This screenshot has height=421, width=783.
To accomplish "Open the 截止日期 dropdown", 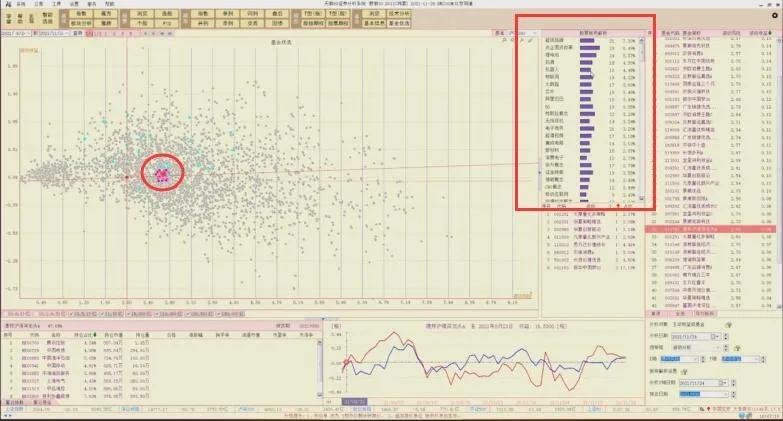I will 724,394.
